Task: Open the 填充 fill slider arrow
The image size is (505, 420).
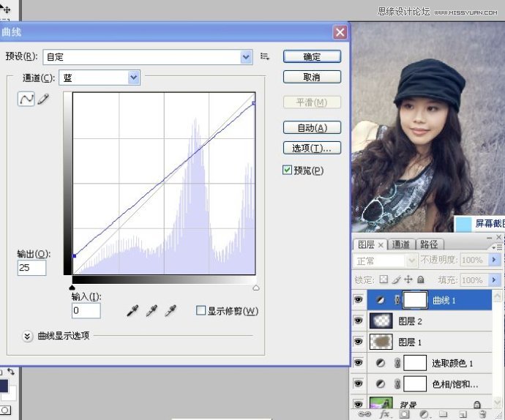Action: click(x=494, y=280)
